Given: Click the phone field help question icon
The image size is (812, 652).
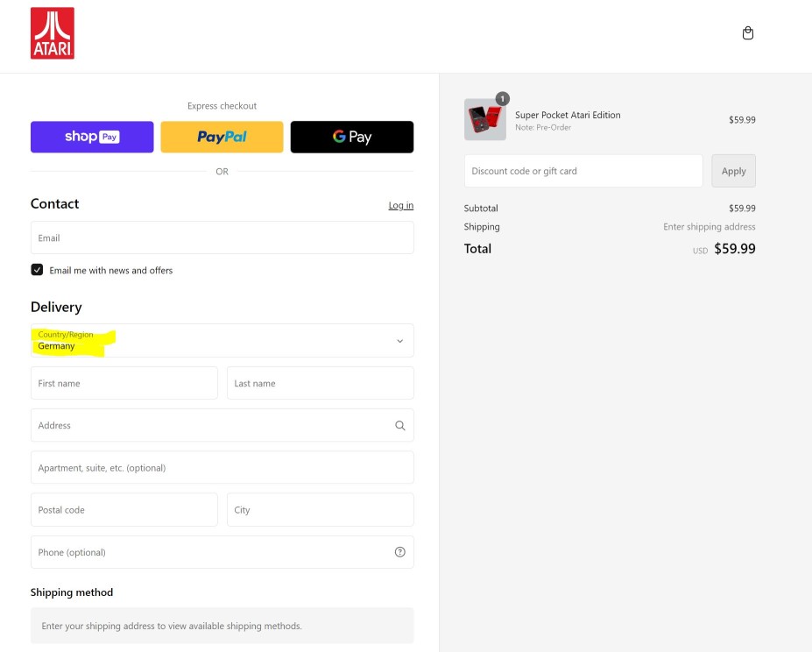Looking at the screenshot, I should click(x=399, y=552).
